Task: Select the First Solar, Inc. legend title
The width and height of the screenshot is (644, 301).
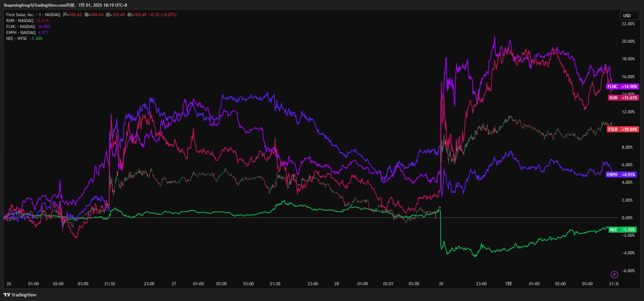Action: tap(20, 15)
